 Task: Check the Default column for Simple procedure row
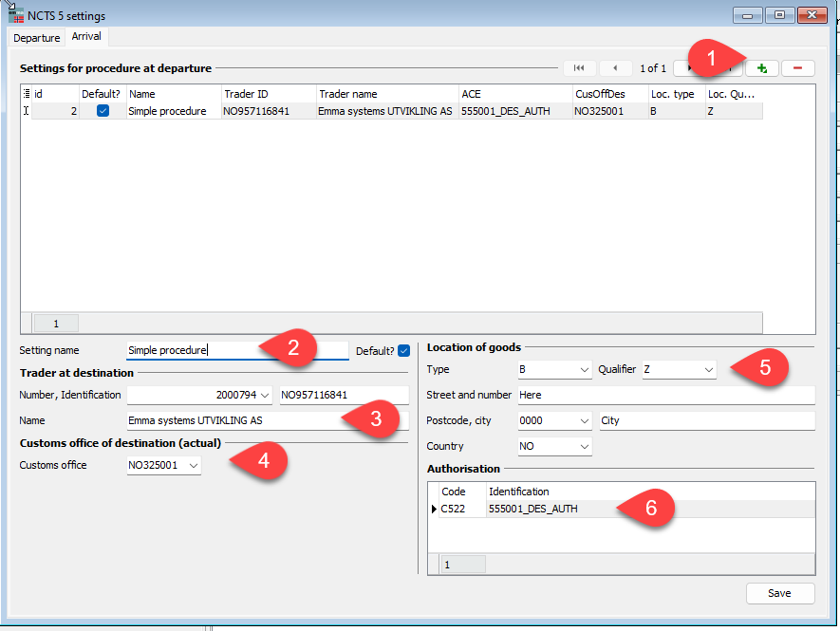[104, 110]
